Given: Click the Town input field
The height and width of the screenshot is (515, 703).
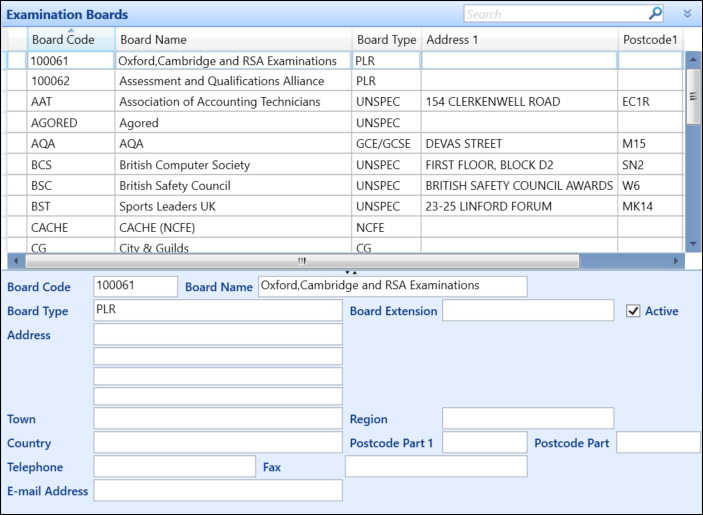Looking at the screenshot, I should tap(218, 418).
